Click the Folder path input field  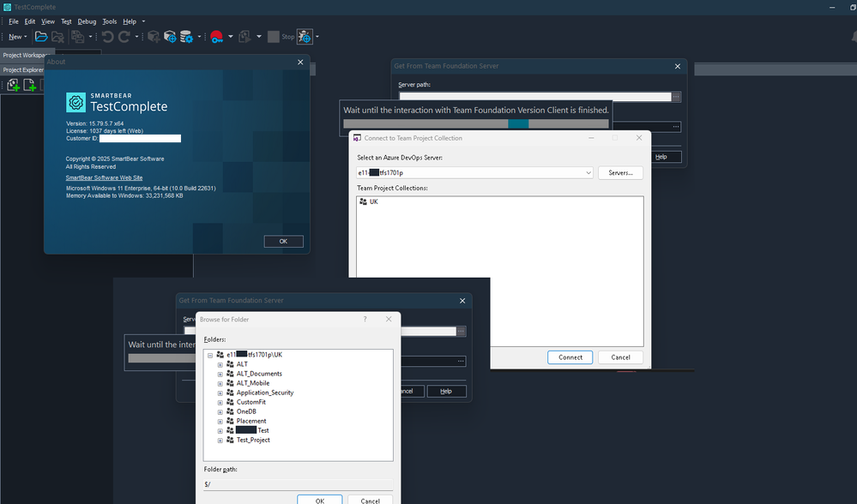pyautogui.click(x=298, y=484)
